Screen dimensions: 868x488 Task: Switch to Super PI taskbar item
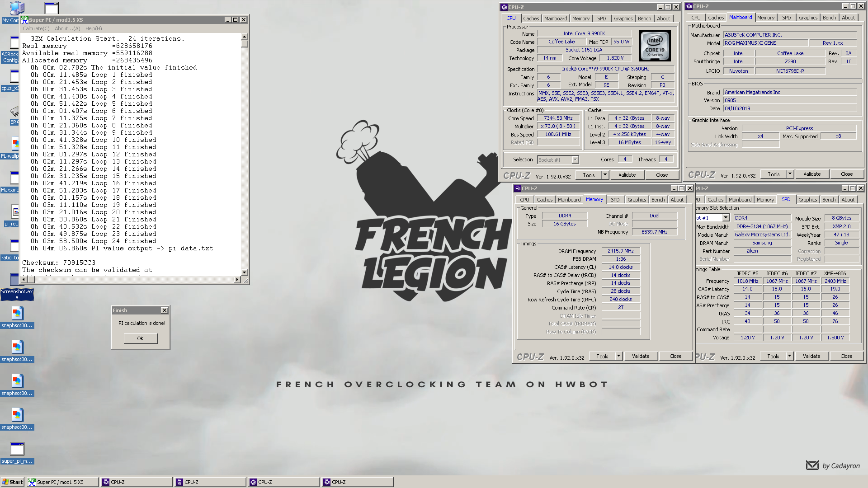[62, 482]
